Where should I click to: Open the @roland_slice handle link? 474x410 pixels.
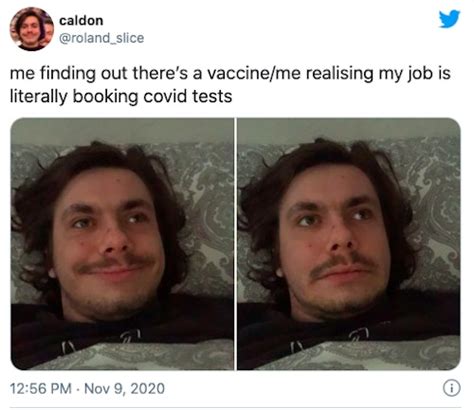pyautogui.click(x=102, y=38)
